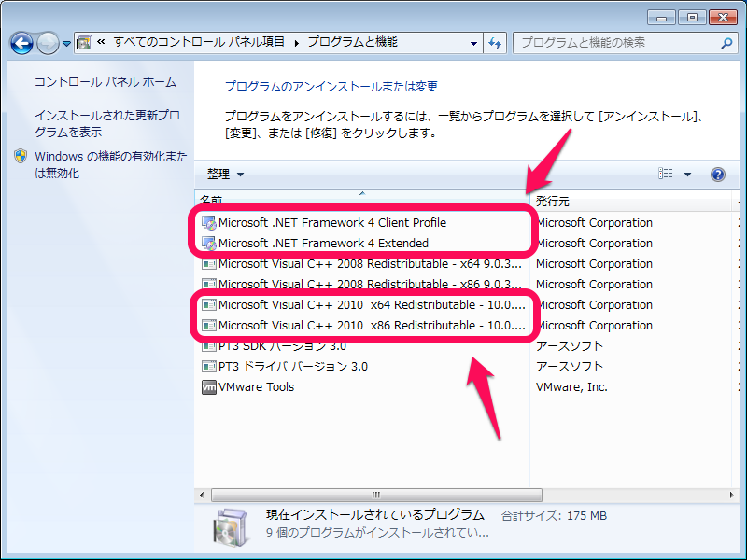Minimize the プログラムと機能 window

pos(661,18)
